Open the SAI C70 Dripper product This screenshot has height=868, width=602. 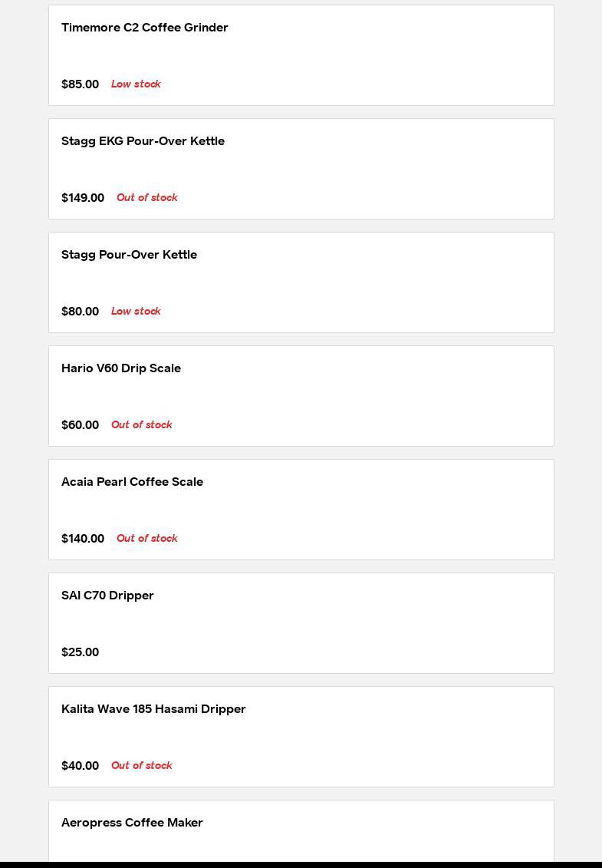107,596
